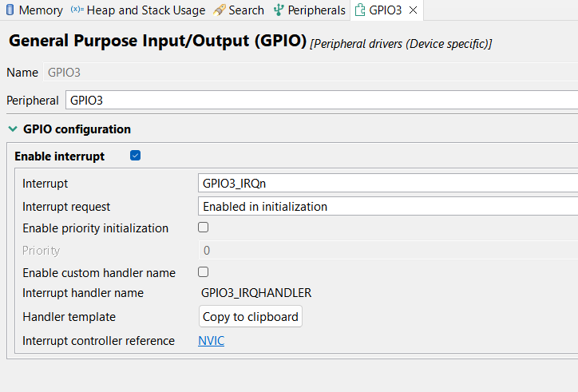Uncheck the Enable interrupt checkbox
Viewport: 578px width, 392px height.
(x=135, y=156)
